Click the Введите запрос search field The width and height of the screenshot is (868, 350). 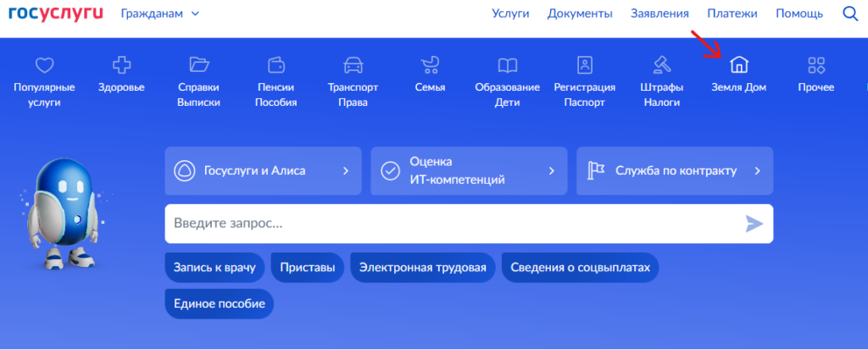coord(453,224)
